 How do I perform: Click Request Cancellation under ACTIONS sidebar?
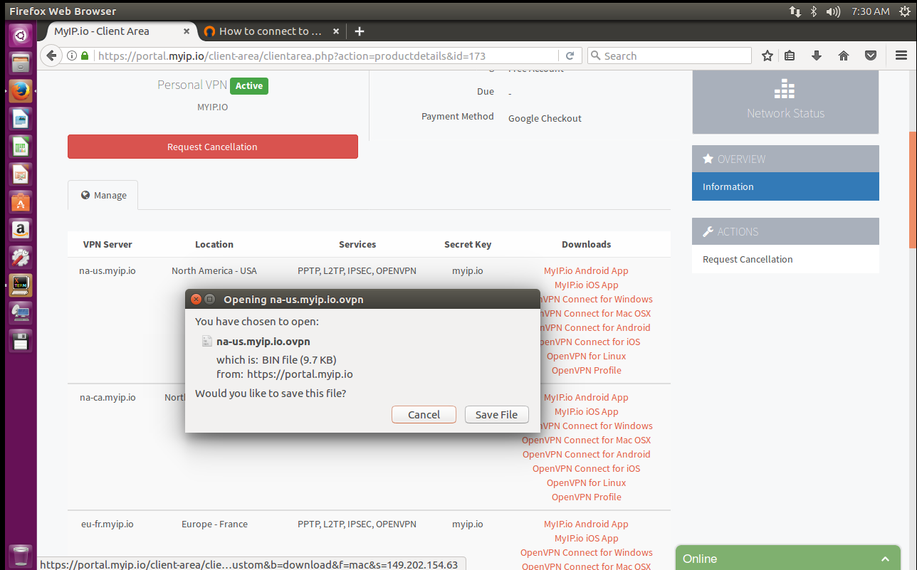747,259
